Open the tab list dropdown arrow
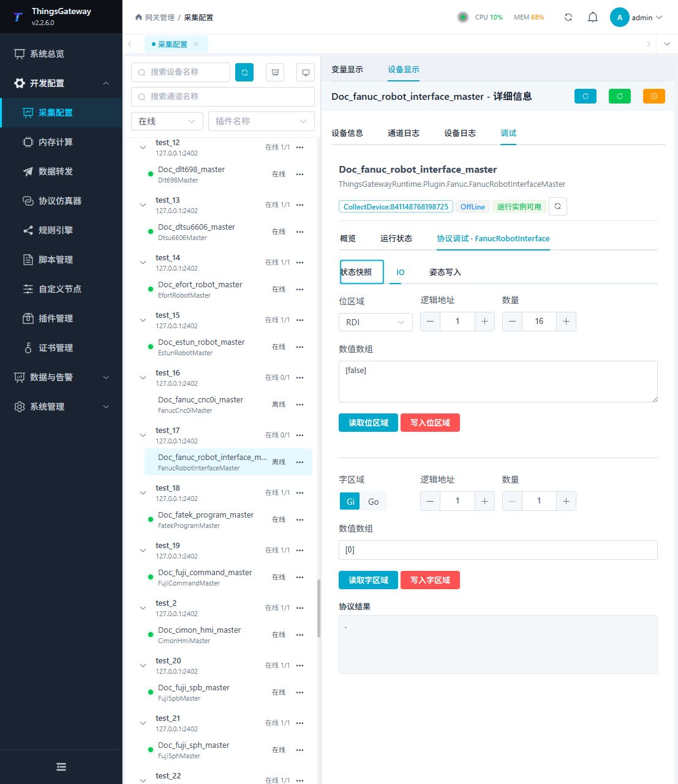The image size is (678, 784). [x=667, y=44]
